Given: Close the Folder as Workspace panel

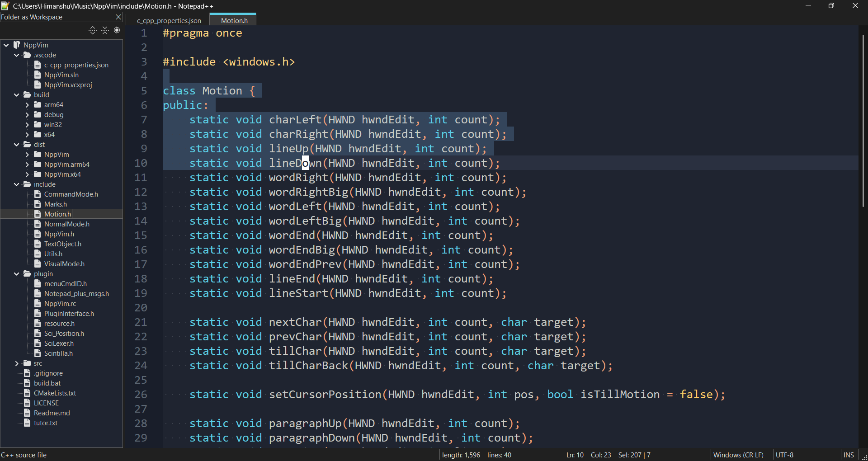Looking at the screenshot, I should pyautogui.click(x=118, y=17).
